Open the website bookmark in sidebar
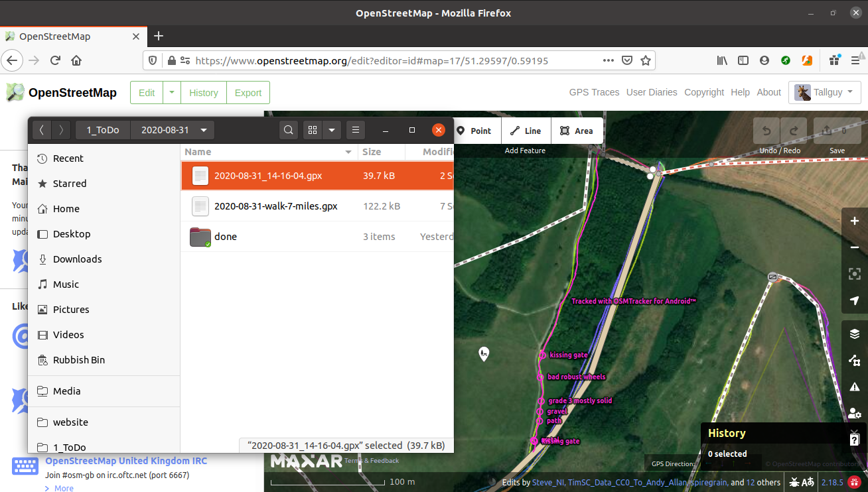Image resolution: width=868 pixels, height=492 pixels. pyautogui.click(x=104, y=422)
